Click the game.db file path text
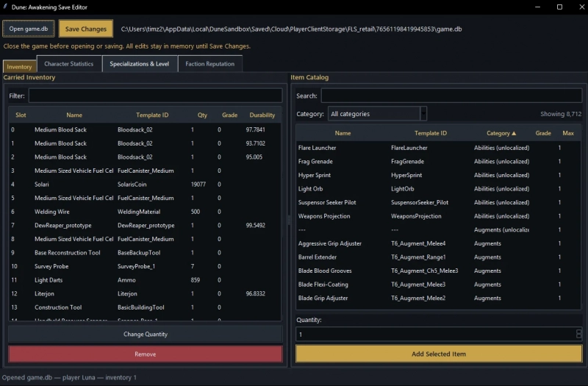 pyautogui.click(x=291, y=29)
